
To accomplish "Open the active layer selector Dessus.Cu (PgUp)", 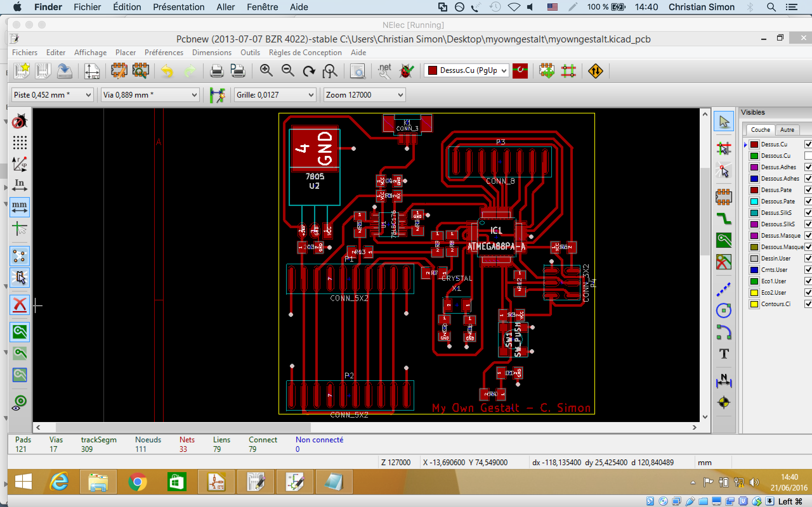I will point(466,70).
